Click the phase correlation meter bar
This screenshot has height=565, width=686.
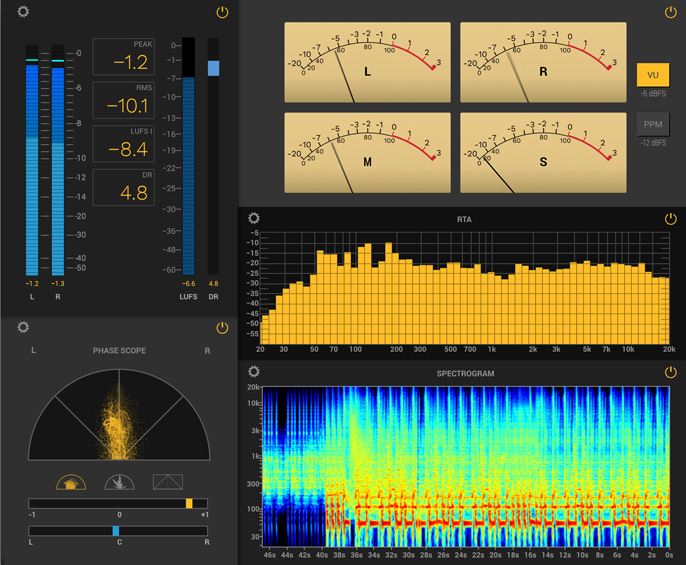pyautogui.click(x=118, y=504)
